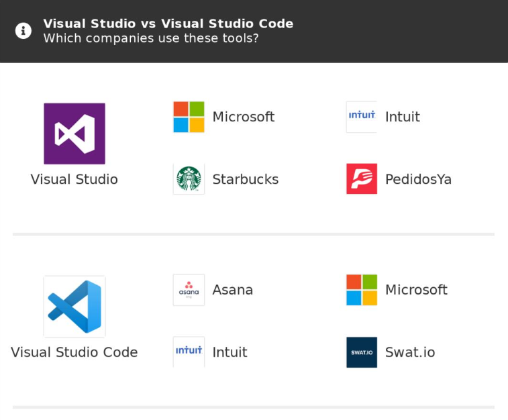
Task: Click the Intuit name in the Visual Studio section
Action: click(403, 117)
